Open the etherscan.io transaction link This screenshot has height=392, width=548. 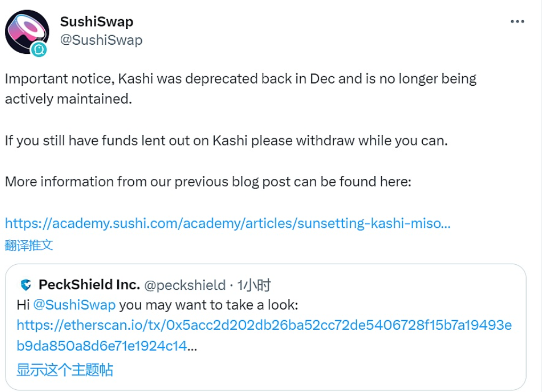click(264, 325)
